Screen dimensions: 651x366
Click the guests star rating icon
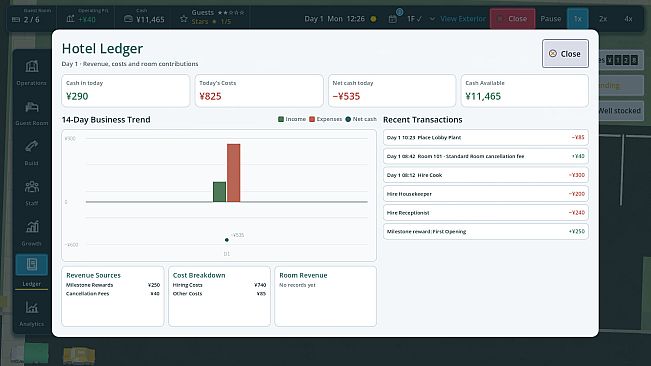184,19
